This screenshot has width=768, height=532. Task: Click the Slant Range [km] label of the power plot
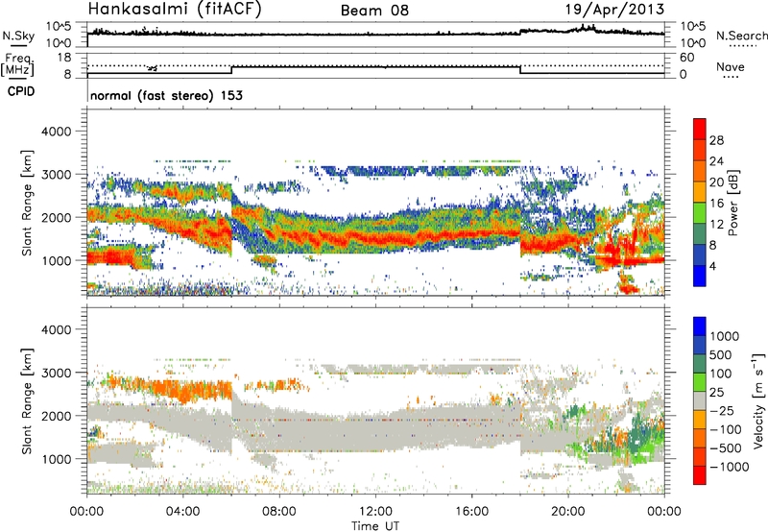[27, 203]
